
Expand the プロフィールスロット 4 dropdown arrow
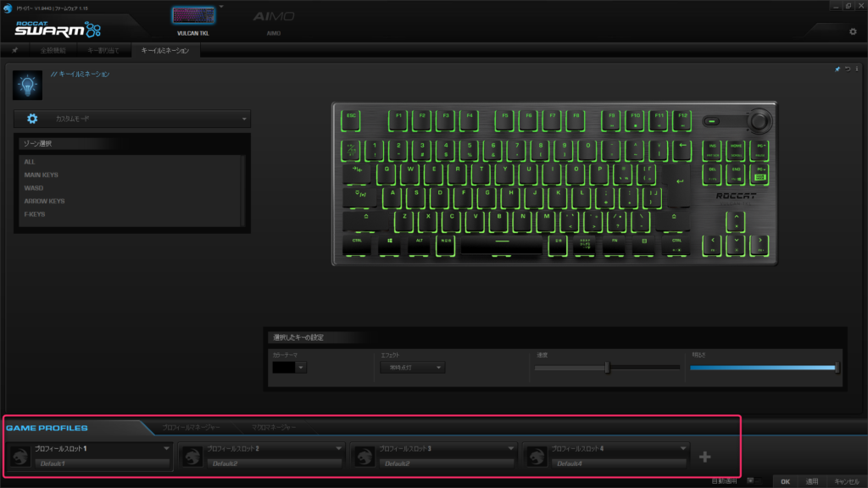point(682,449)
